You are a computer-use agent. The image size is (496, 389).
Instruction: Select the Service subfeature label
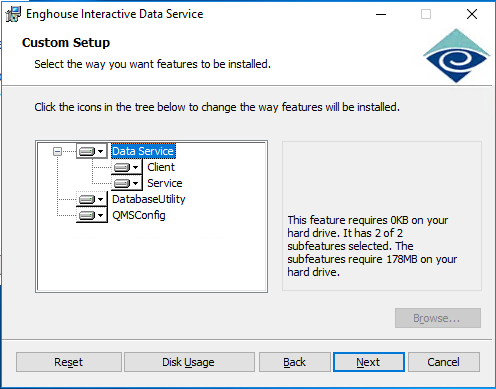165,183
